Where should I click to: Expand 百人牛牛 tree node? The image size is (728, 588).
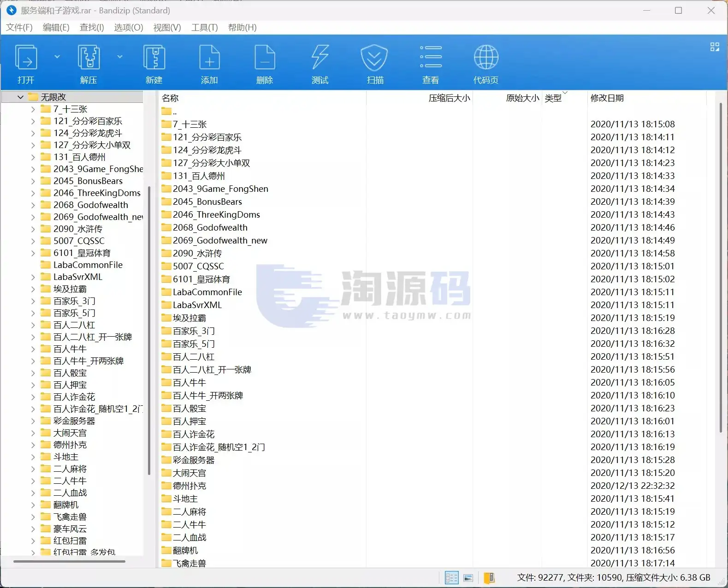[x=33, y=349]
